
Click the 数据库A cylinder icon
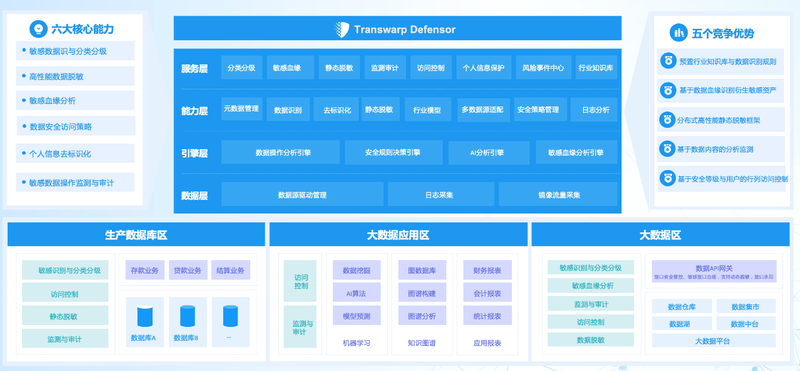pos(145,316)
